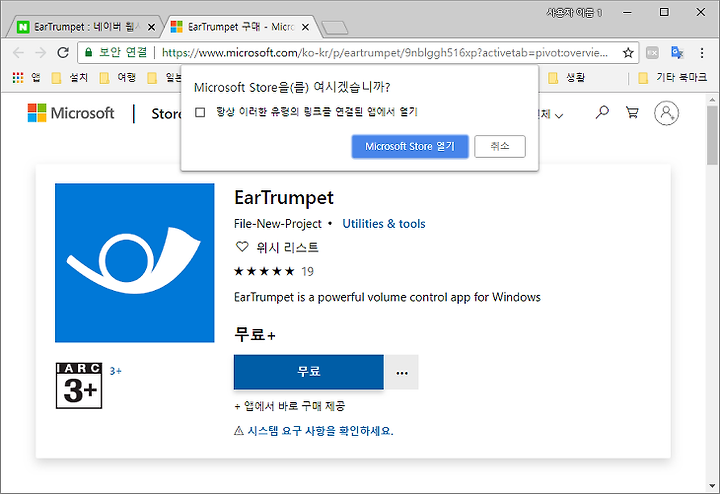Go forward with the browser forward arrow
Viewport: 720px width, 494px height.
[41, 53]
